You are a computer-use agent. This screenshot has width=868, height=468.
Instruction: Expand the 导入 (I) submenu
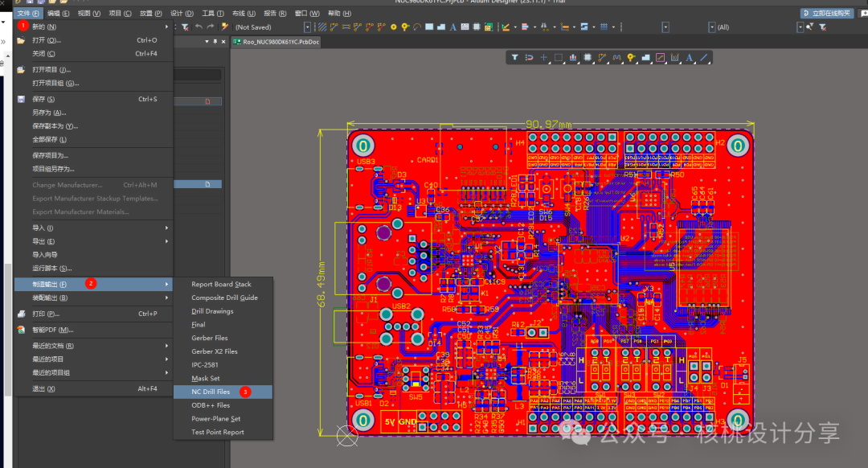pyautogui.click(x=166, y=228)
